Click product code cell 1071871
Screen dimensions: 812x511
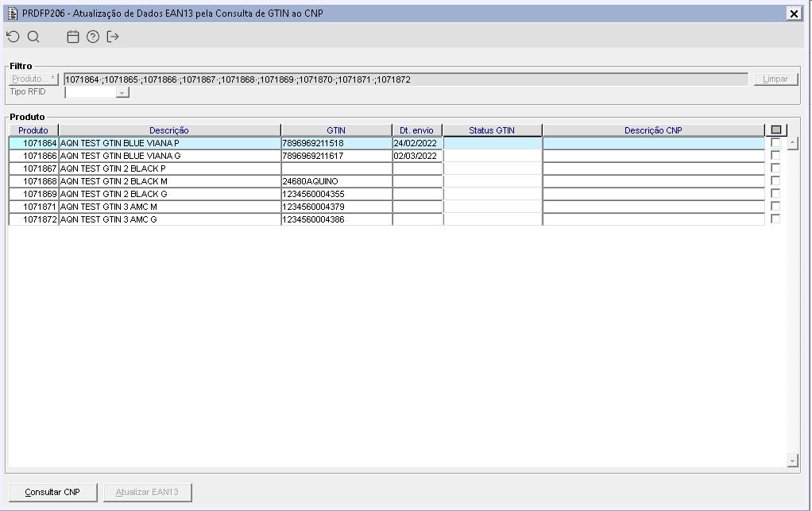tap(33, 207)
